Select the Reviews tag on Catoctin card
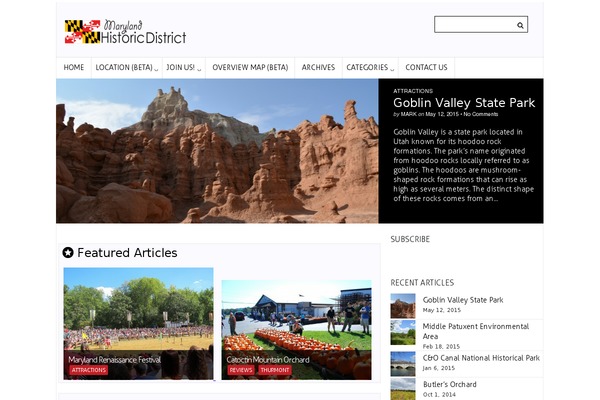This screenshot has height=400, width=600. pyautogui.click(x=241, y=370)
